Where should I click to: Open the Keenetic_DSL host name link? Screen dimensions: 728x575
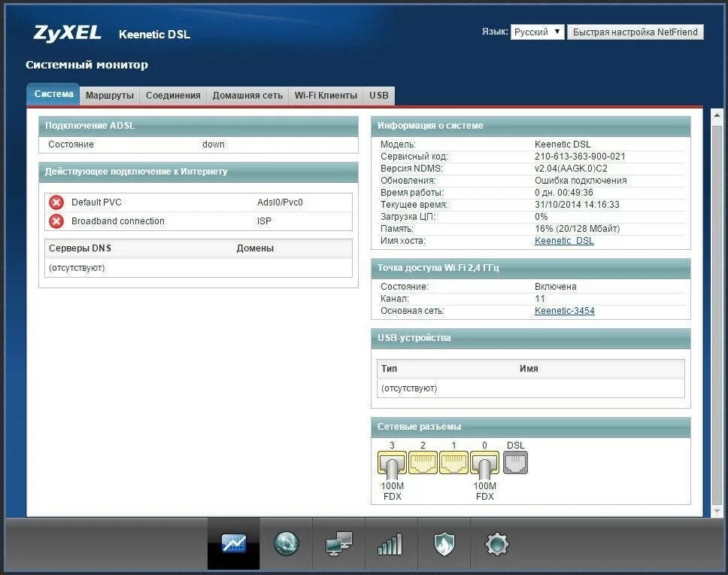click(x=564, y=241)
